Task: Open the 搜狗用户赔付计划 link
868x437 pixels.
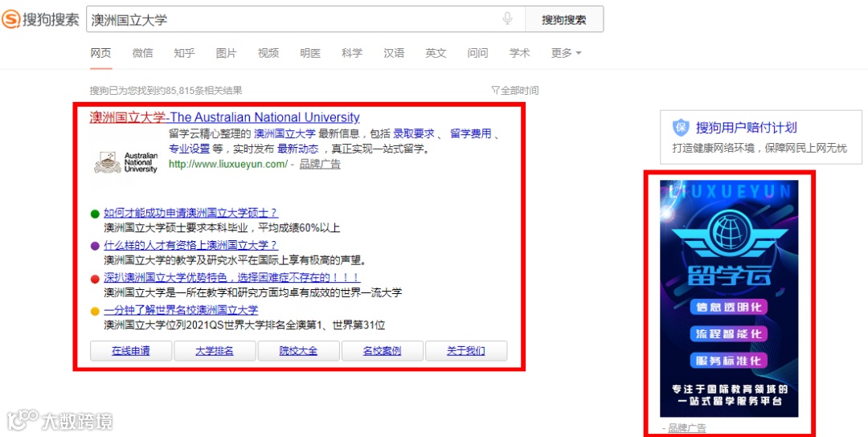Action: pos(746,128)
